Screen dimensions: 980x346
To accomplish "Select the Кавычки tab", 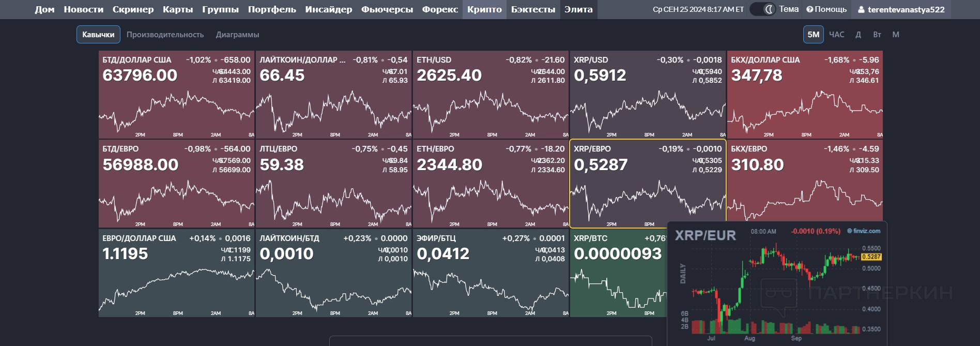I will [x=98, y=35].
